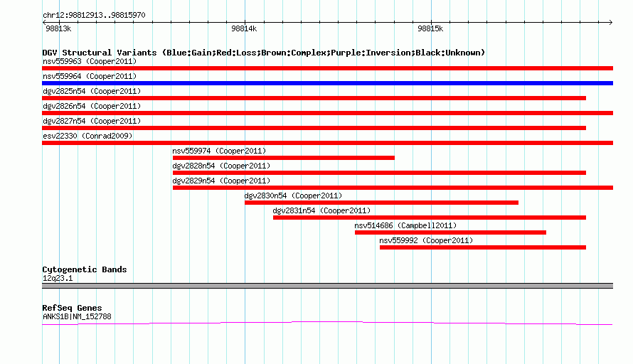633x364 pixels.
Task: Click the 98814k ruler tick label
Action: pos(244,28)
